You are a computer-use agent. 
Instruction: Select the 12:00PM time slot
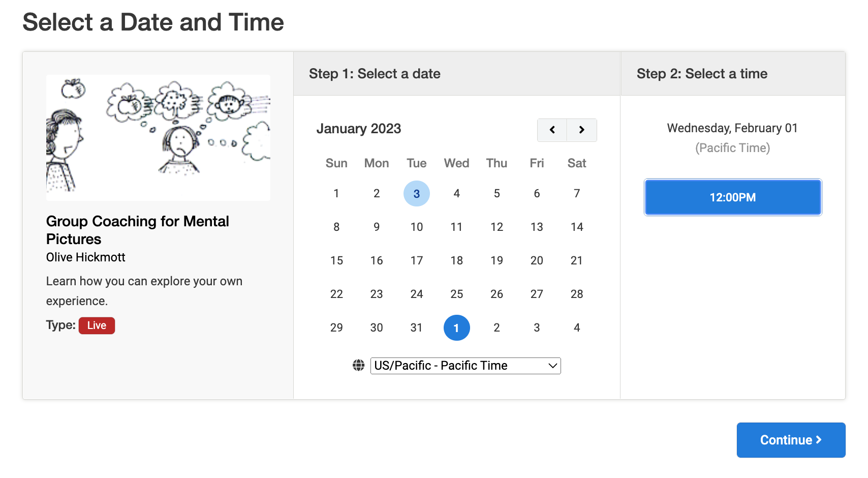coord(732,197)
